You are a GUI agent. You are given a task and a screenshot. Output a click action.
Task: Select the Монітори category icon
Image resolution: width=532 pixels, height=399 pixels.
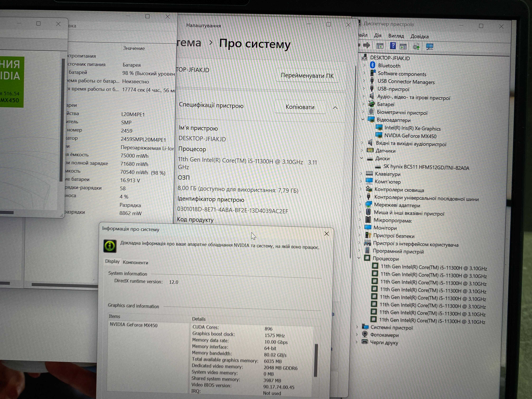point(368,227)
